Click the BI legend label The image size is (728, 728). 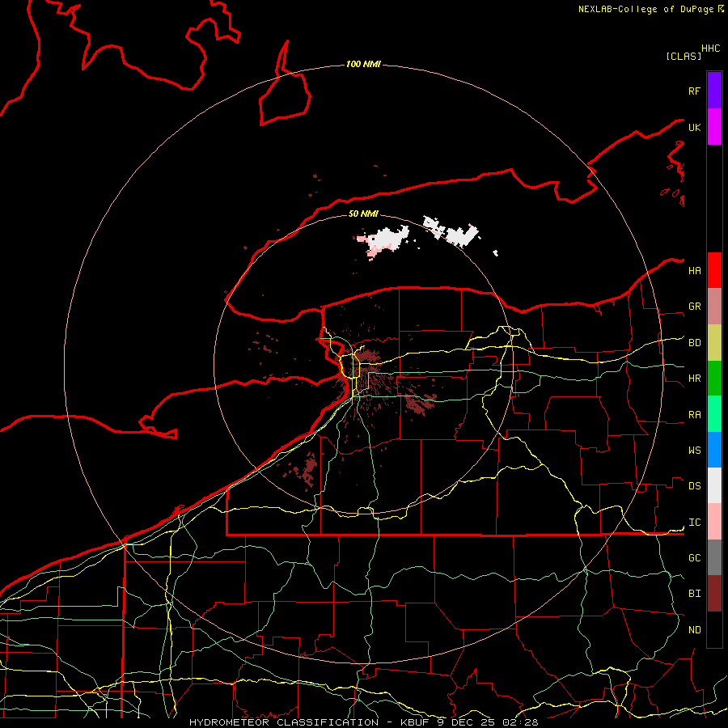pos(695,594)
